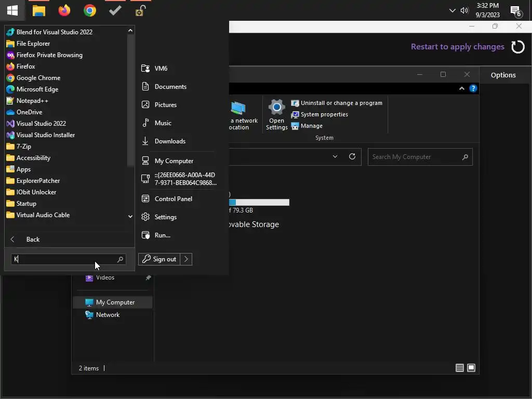532x399 pixels.
Task: Open Firefox from the taskbar
Action: tap(64, 10)
